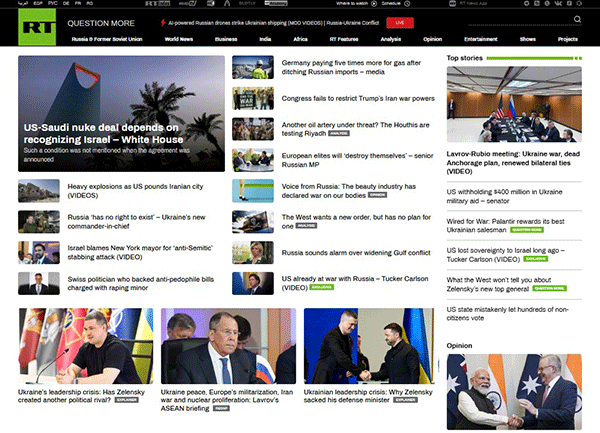
Task: Click the Schedule clock icon
Action: pos(407,3)
